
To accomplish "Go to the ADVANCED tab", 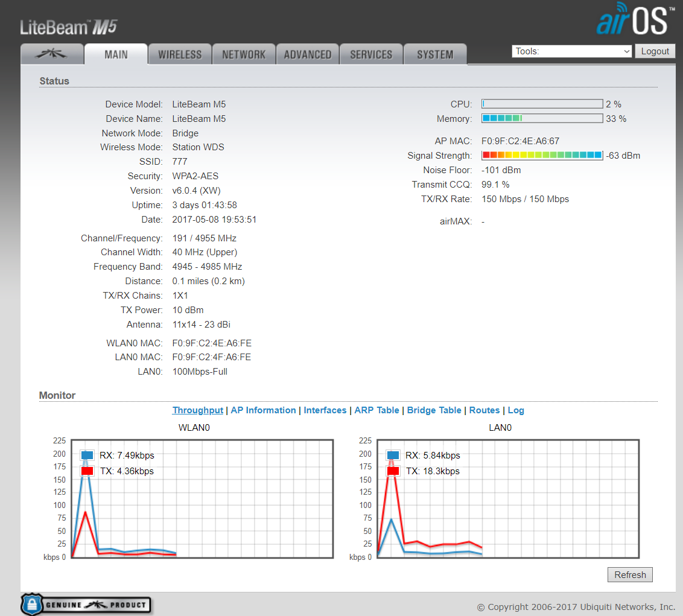I will click(x=308, y=54).
